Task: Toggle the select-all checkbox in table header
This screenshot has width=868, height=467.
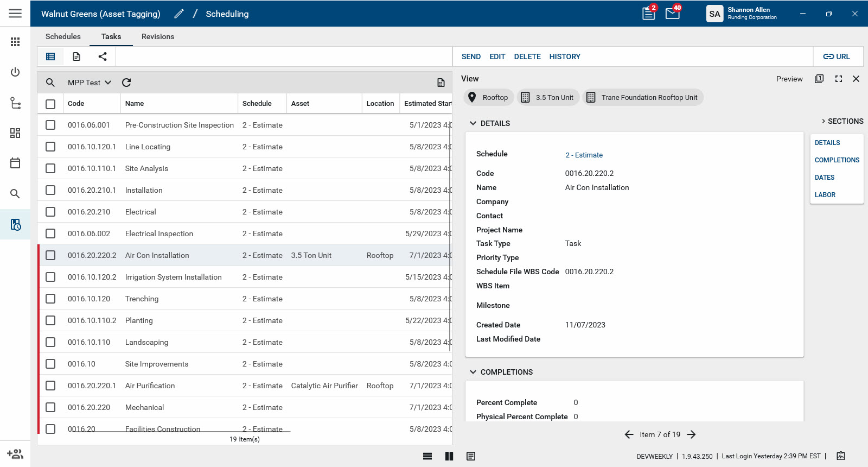Action: [50, 104]
